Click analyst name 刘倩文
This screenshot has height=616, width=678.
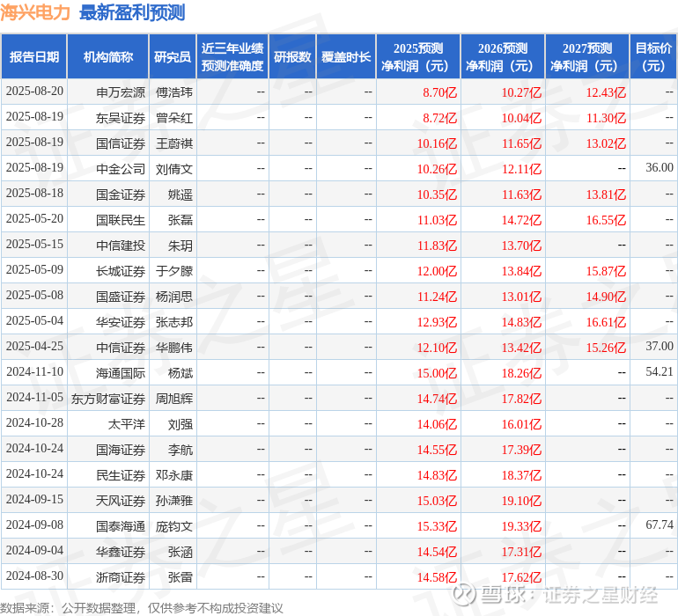[174, 169]
